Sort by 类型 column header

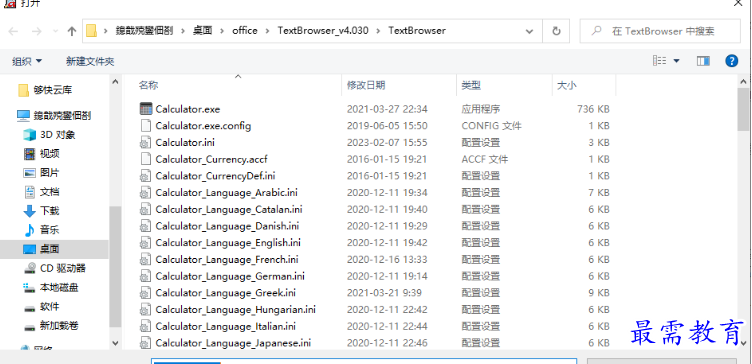471,85
